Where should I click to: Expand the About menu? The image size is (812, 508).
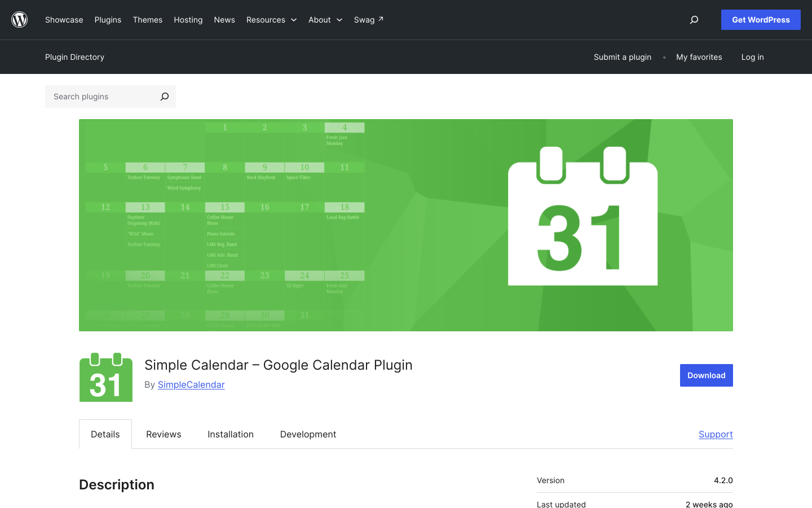325,20
